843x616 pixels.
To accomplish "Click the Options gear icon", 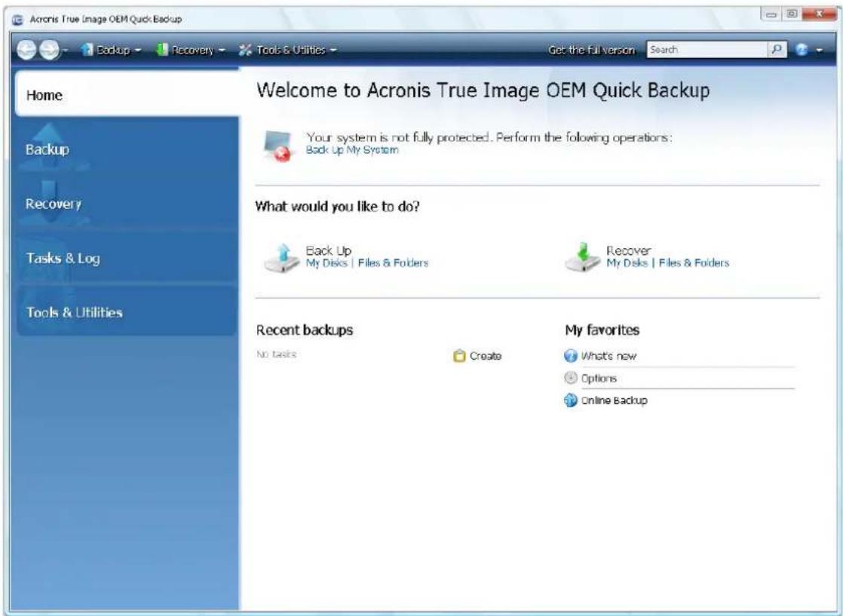I will (571, 378).
